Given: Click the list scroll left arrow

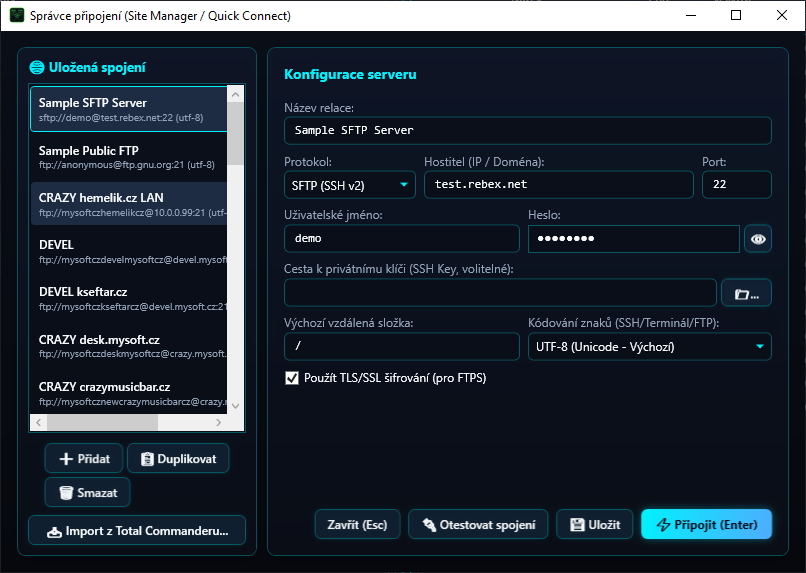Looking at the screenshot, I should (39, 422).
